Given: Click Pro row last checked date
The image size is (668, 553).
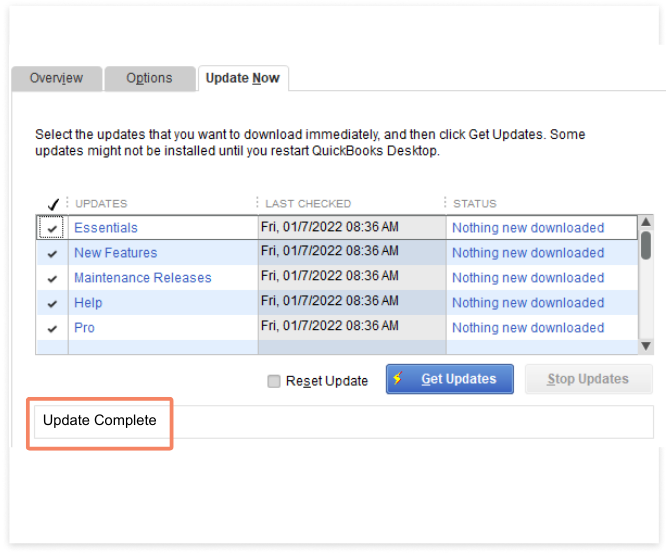Looking at the screenshot, I should pyautogui.click(x=330, y=326).
